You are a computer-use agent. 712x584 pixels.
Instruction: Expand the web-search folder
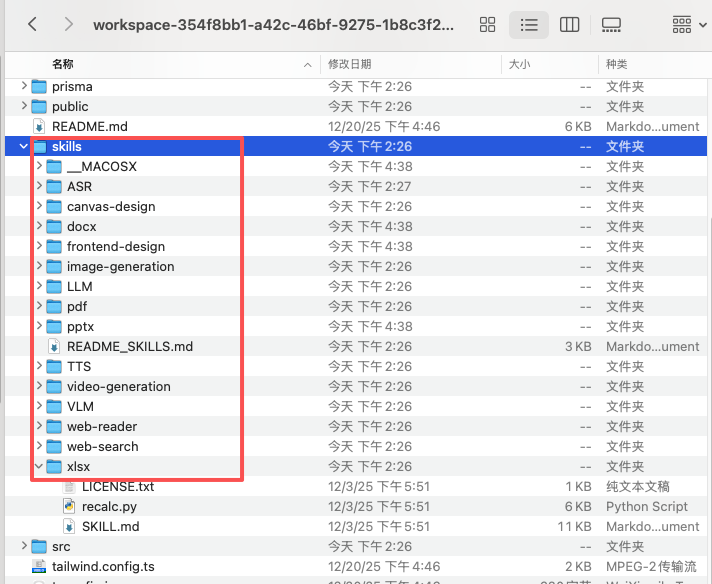coord(39,446)
